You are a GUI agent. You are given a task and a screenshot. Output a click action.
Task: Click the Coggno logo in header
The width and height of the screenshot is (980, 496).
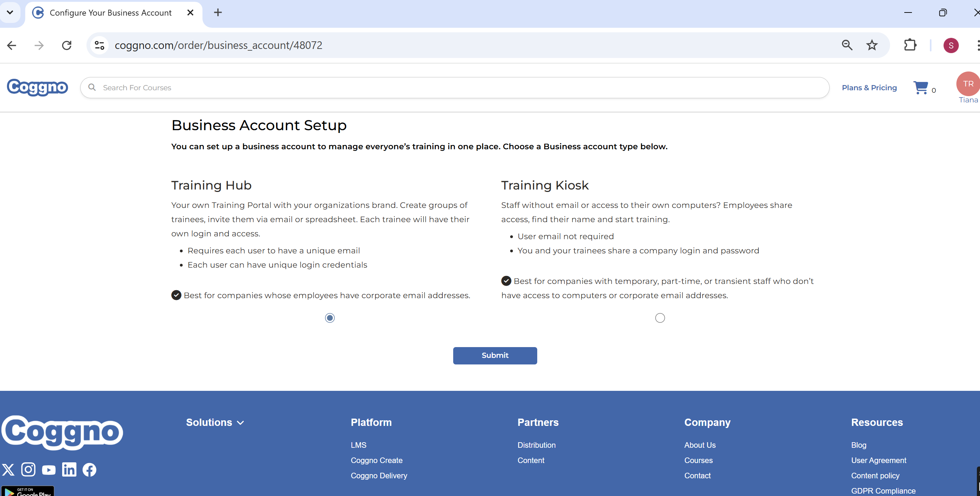(37, 87)
